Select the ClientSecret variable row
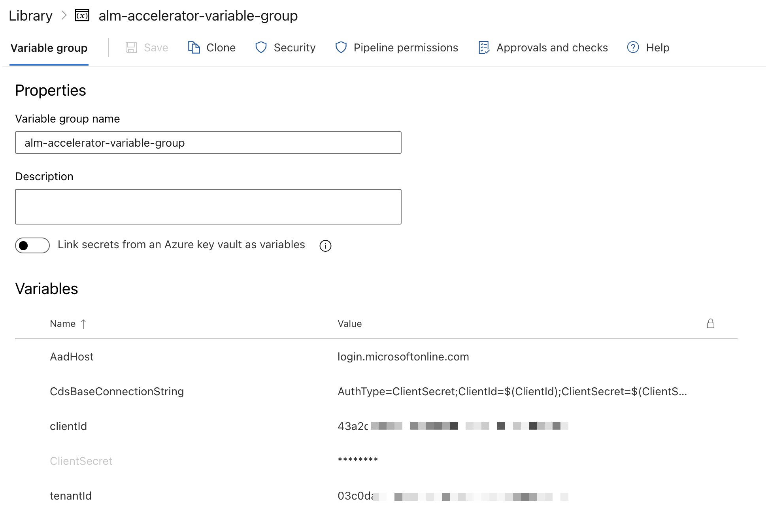Viewport: 766px width, 532px height. 81,460
